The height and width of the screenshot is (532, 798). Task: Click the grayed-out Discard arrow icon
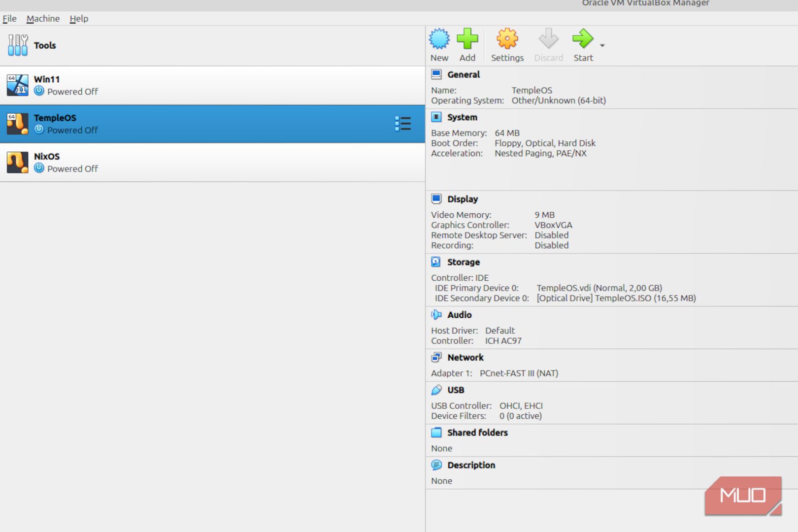pyautogui.click(x=548, y=39)
